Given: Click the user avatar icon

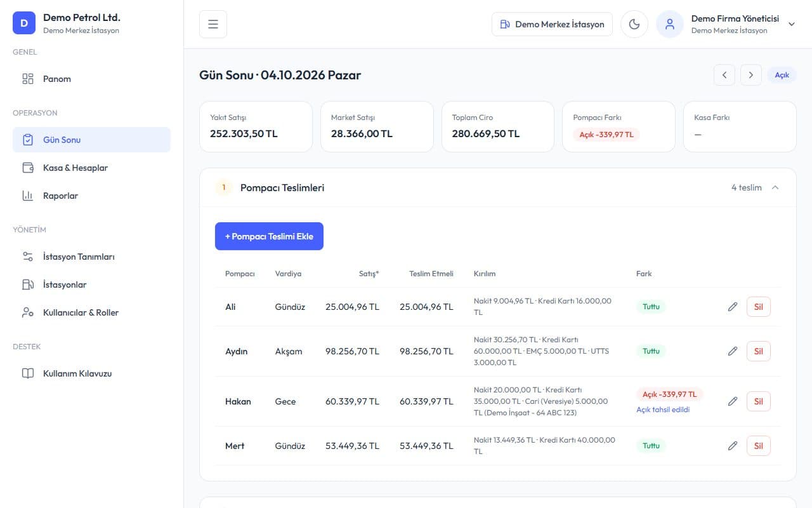Looking at the screenshot, I should (x=670, y=24).
